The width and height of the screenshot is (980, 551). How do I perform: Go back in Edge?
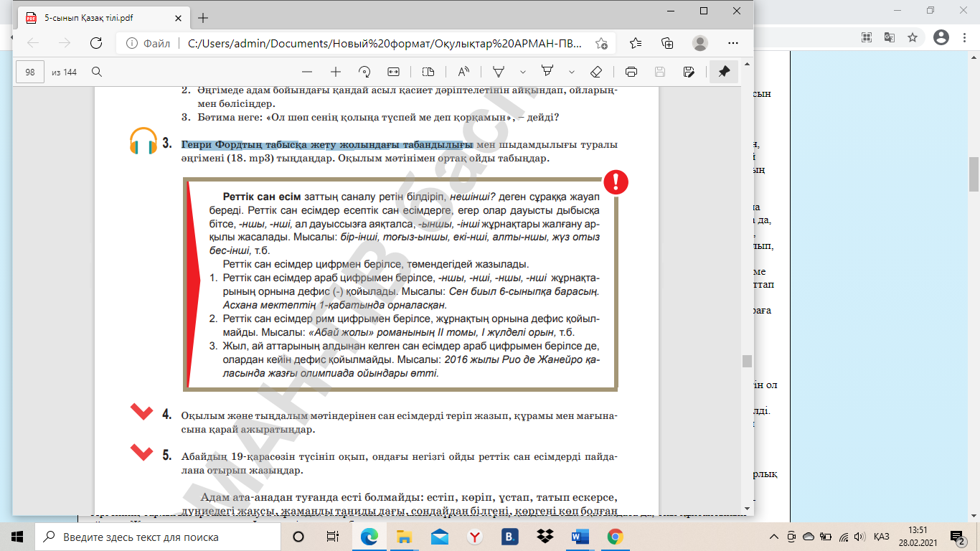click(33, 43)
